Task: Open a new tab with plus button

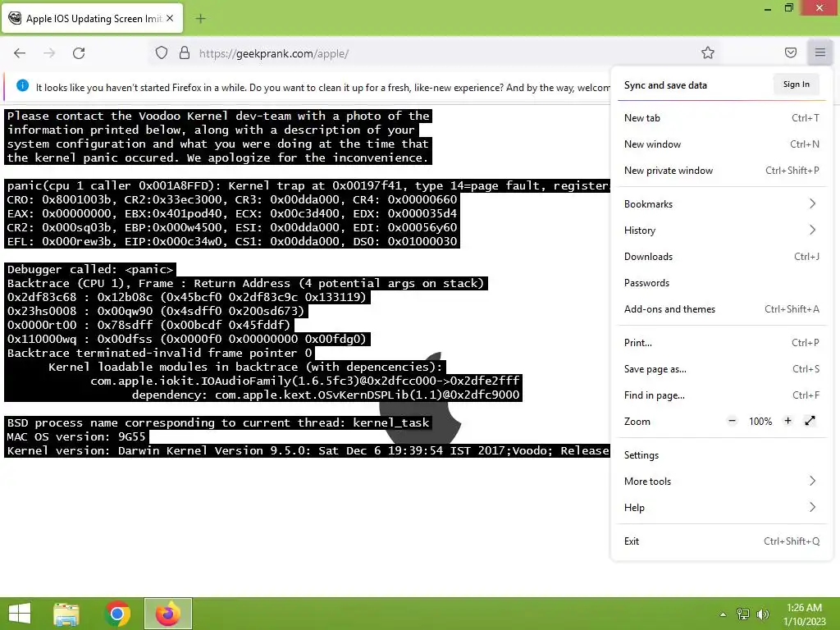Action: tap(200, 19)
